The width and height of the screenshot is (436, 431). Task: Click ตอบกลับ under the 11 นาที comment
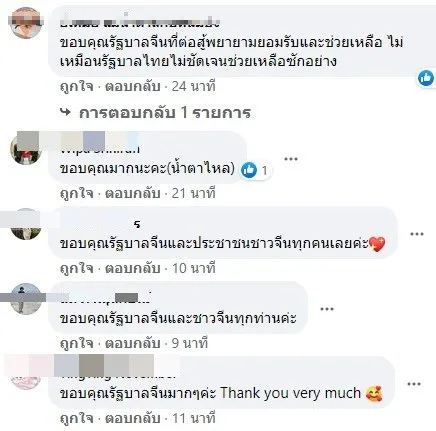tap(133, 418)
